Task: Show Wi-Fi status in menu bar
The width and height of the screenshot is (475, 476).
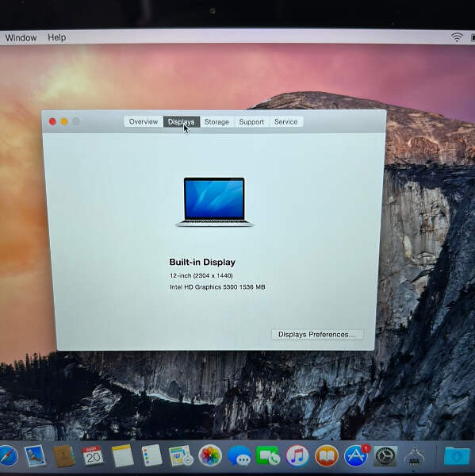Action: coord(456,37)
